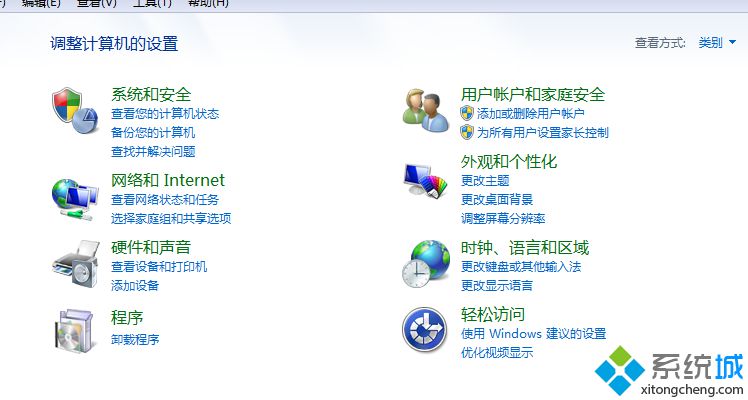Click shield icon beside 添加或删除用户帐户

click(x=467, y=113)
